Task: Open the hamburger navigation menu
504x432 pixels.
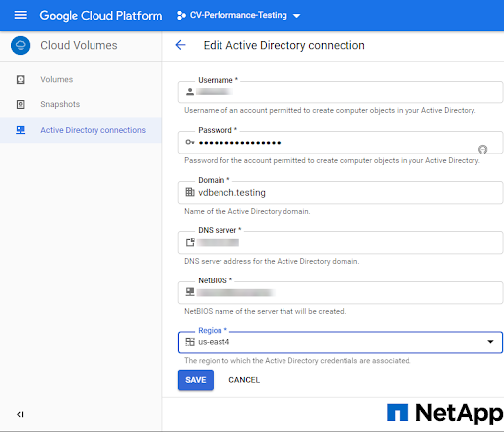Action: pos(21,15)
